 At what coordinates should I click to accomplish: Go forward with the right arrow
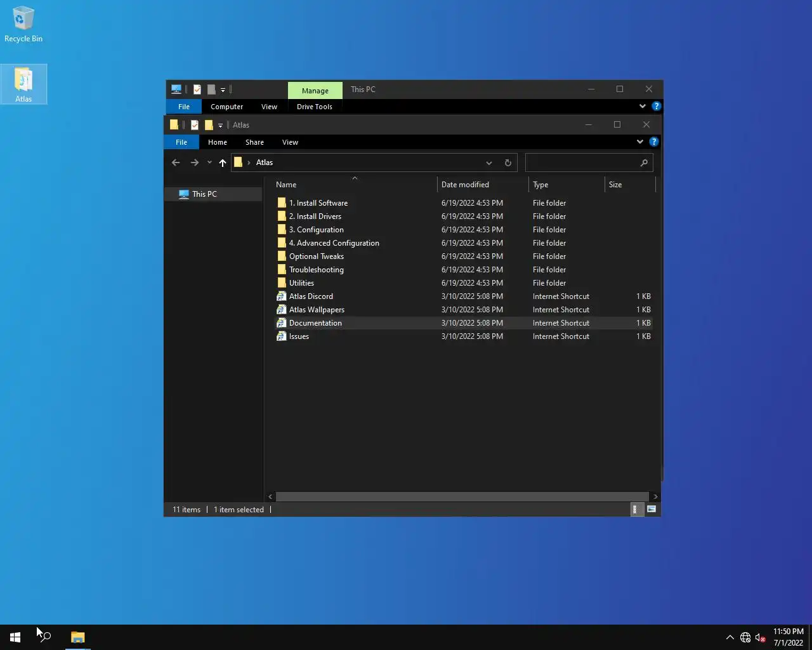coord(195,162)
